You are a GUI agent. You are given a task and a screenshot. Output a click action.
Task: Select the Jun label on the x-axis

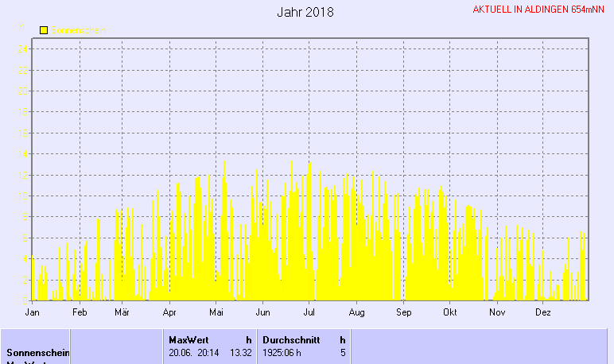point(262,313)
